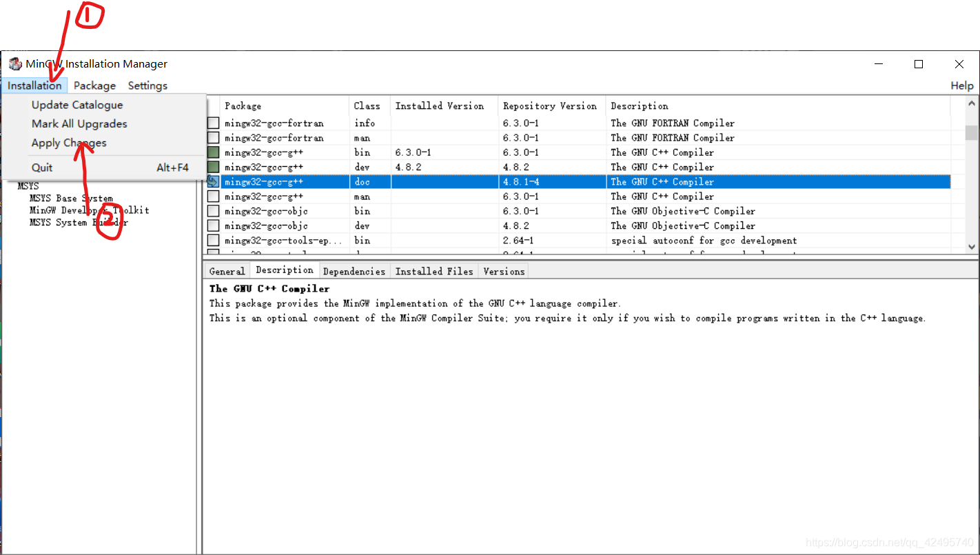Tick checkbox for mingw32-gcc-fortran man package
The width and height of the screenshot is (980, 555).
pyautogui.click(x=214, y=138)
